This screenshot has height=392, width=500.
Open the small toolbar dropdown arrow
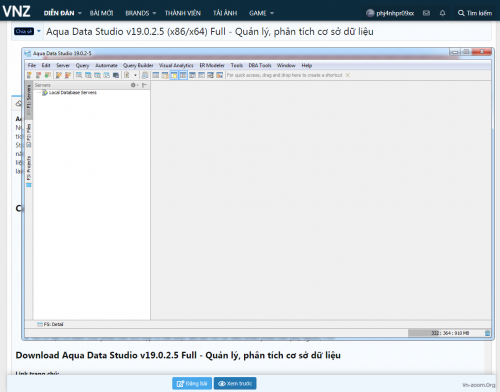coord(135,75)
